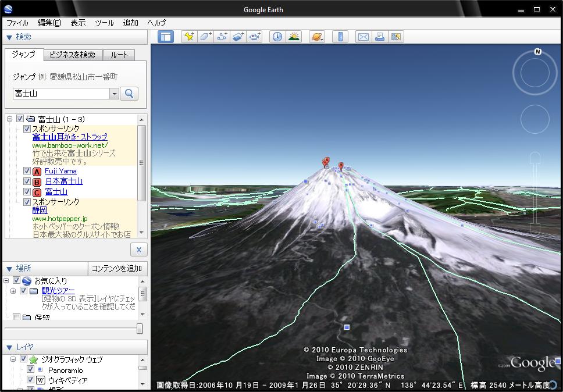Click the search results scrollbar thumb
This screenshot has width=563, height=392.
tap(141, 163)
